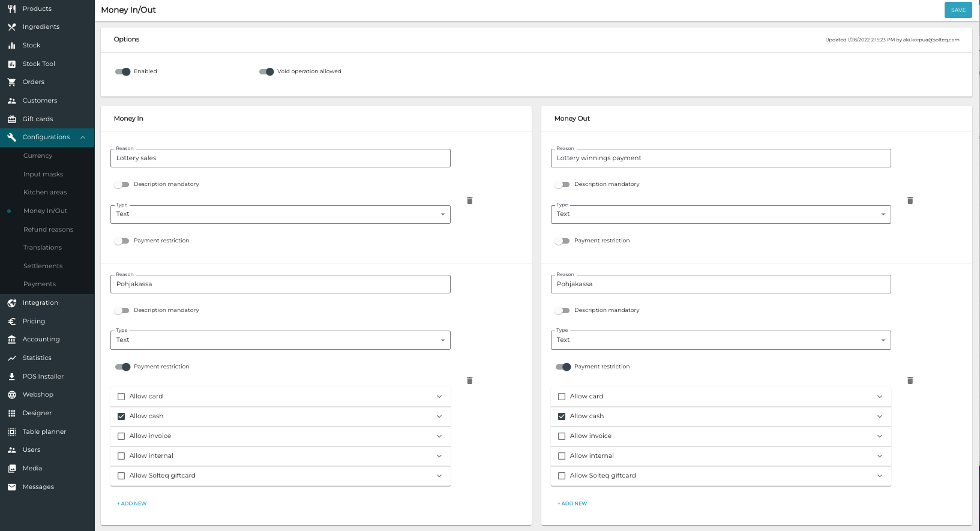Click the Orders shopping cart icon
The image size is (980, 531).
11,82
